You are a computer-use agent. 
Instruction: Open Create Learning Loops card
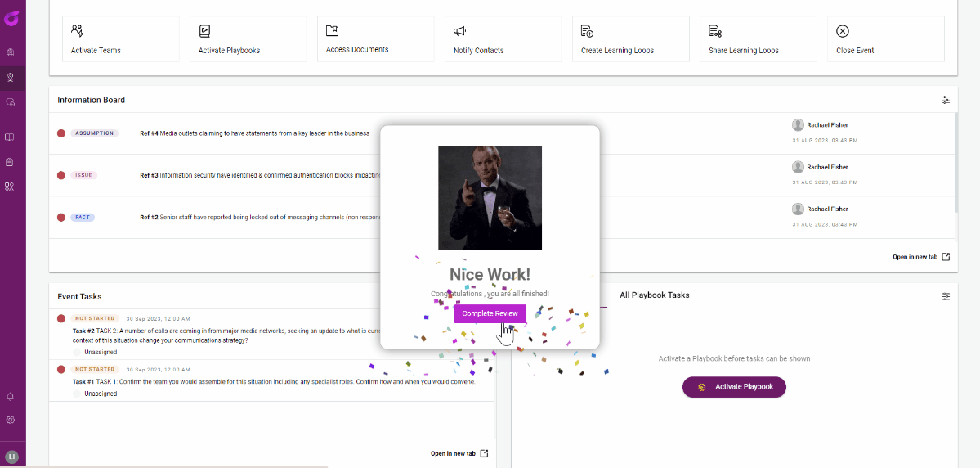pos(631,38)
